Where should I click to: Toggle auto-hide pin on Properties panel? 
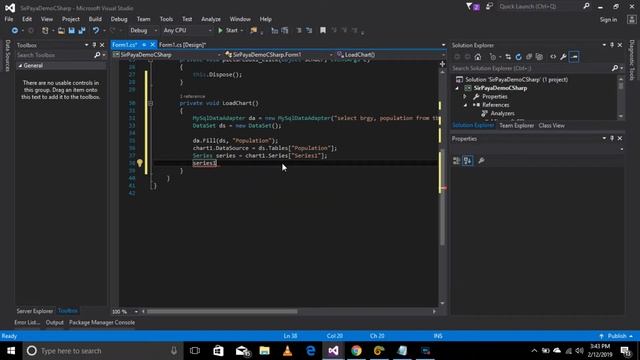(612, 139)
